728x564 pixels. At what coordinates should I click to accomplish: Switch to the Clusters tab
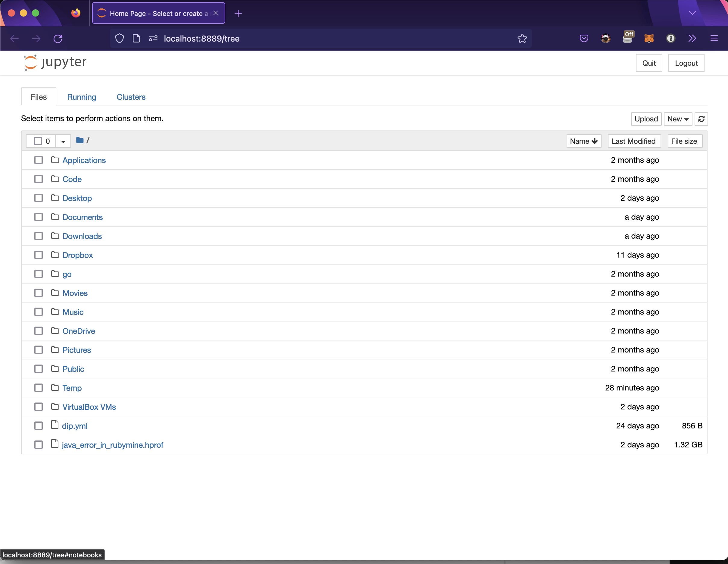(x=131, y=97)
